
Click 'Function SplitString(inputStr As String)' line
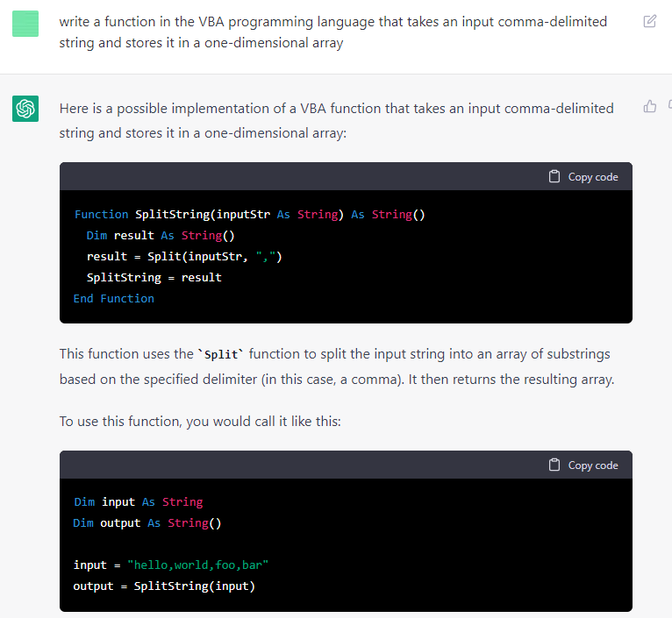click(249, 214)
